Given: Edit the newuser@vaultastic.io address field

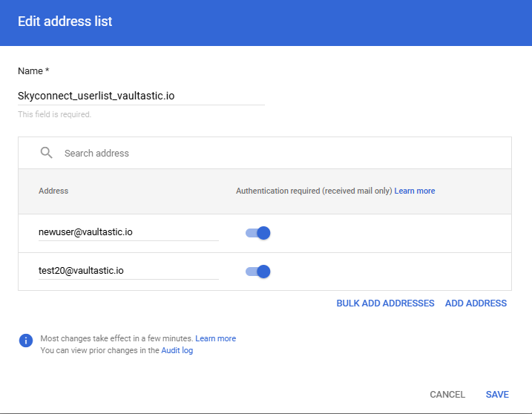Looking at the screenshot, I should pyautogui.click(x=128, y=232).
